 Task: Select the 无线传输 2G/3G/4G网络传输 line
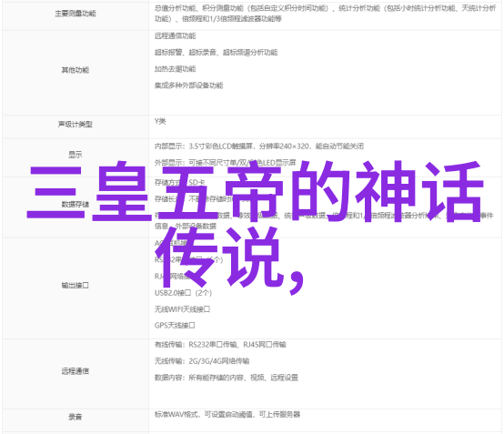[x=202, y=361]
